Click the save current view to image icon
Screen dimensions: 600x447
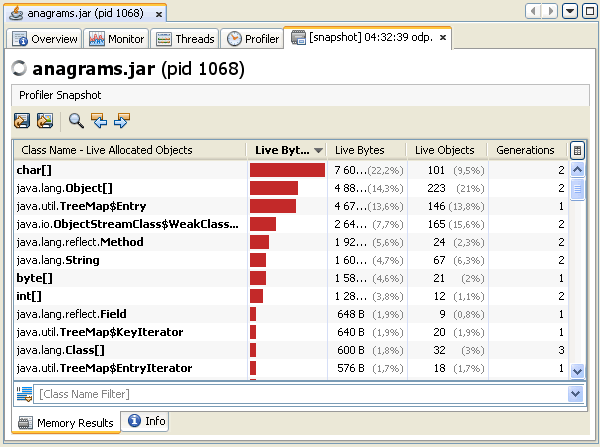[22, 121]
